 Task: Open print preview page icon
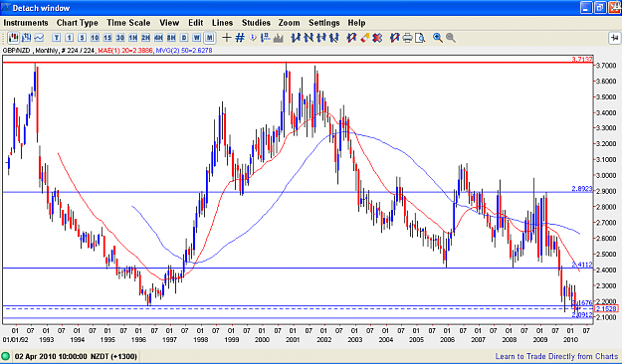420,38
